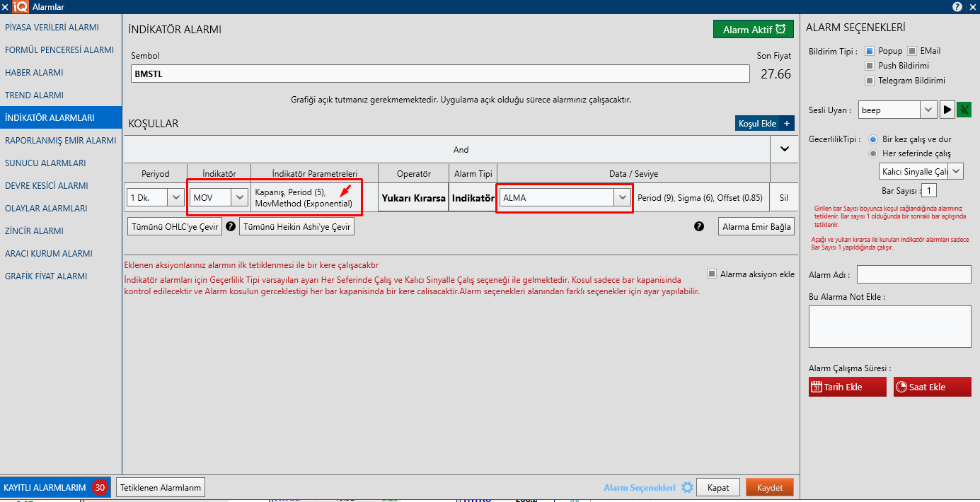Viewport: 980px width, 502px height.
Task: Open the 1 Dk. period dropdown
Action: pos(176,198)
